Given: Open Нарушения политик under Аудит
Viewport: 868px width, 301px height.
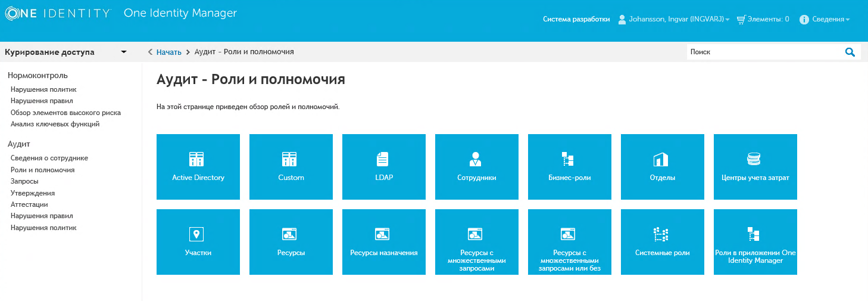Looking at the screenshot, I should point(43,228).
